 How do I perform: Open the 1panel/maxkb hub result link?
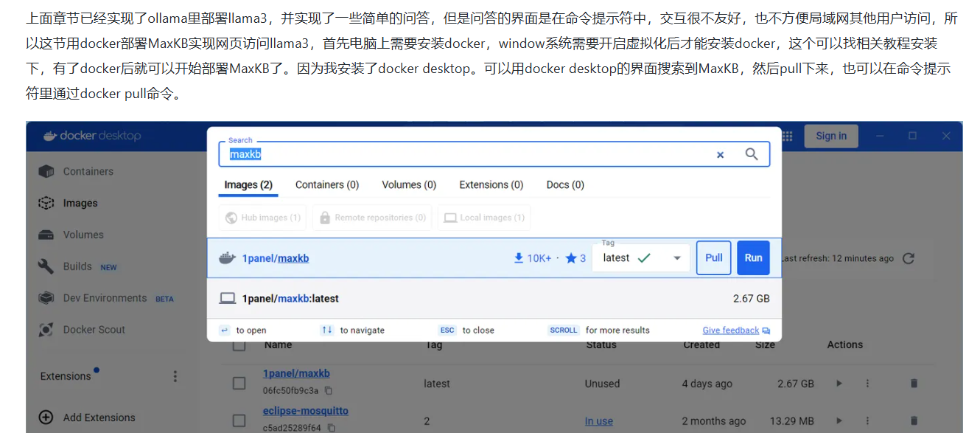click(276, 258)
